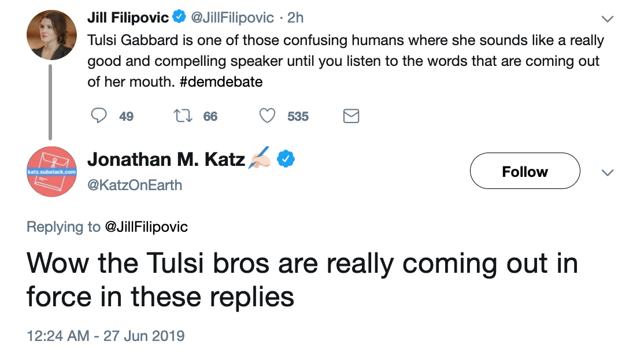Open Jonathan Katz's substack avatar
Viewport: 644px width, 356px height.
[52, 172]
